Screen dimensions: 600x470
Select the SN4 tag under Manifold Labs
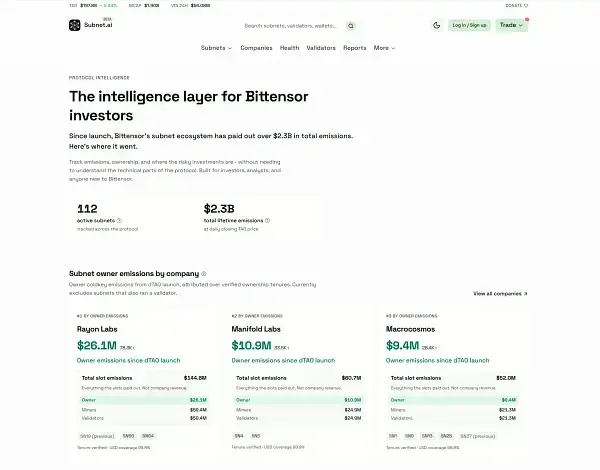[x=239, y=436]
